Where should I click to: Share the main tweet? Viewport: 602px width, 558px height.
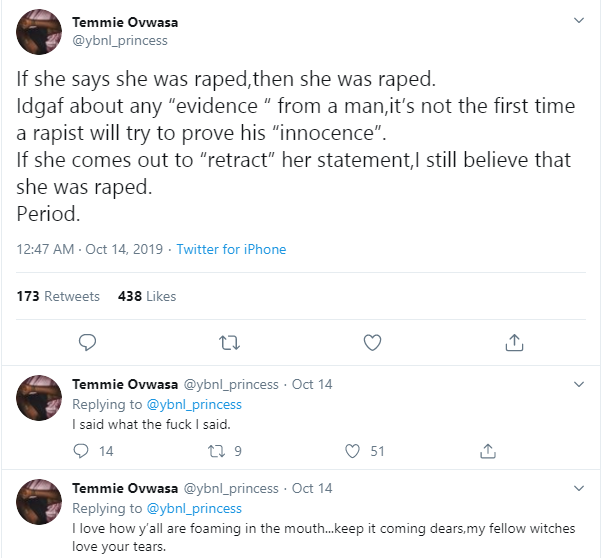pos(515,343)
